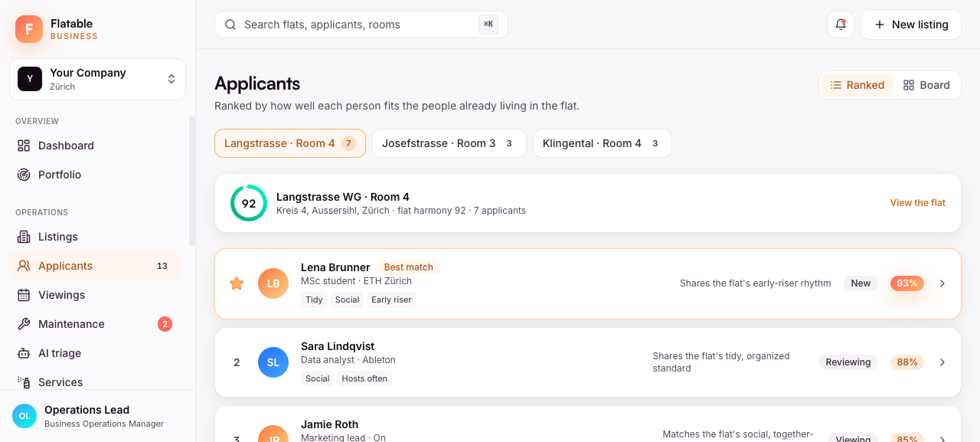Click the LB avatar of Lena Brunner

click(273, 283)
